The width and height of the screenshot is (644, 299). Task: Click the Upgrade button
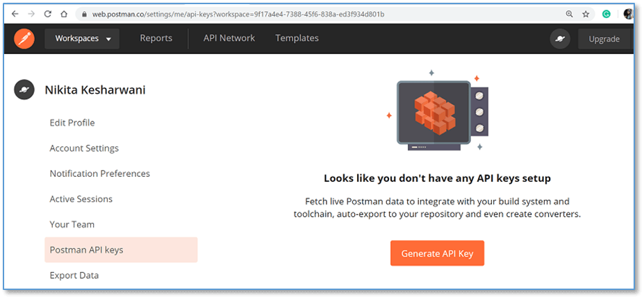[604, 39]
